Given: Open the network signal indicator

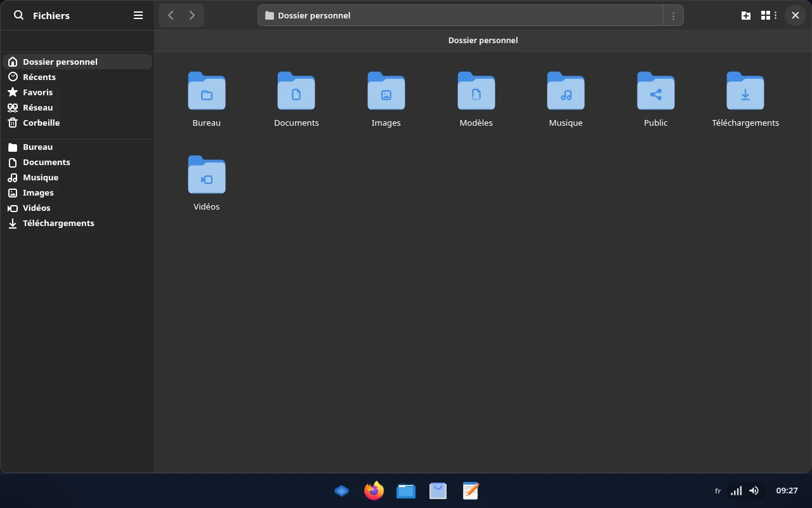Looking at the screenshot, I should [x=736, y=491].
